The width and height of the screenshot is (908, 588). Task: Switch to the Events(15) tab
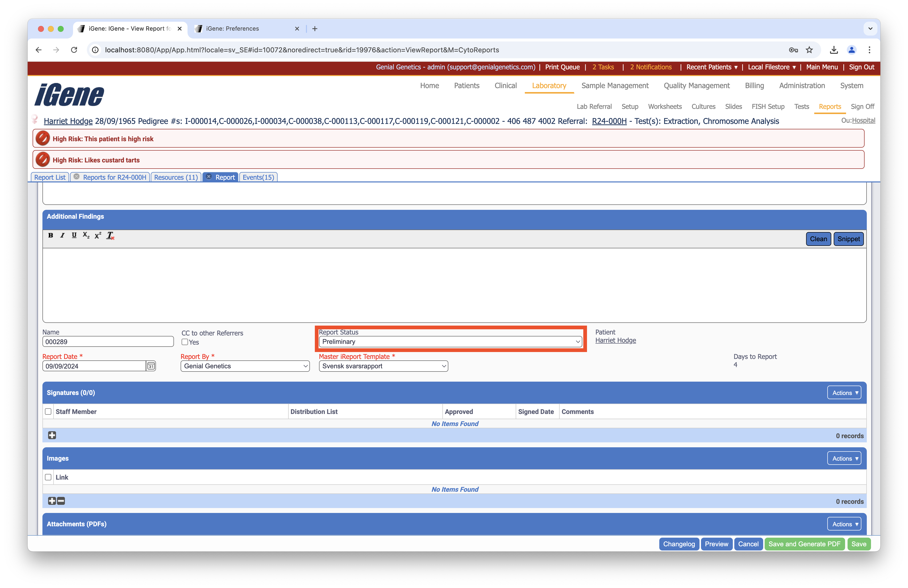click(258, 177)
